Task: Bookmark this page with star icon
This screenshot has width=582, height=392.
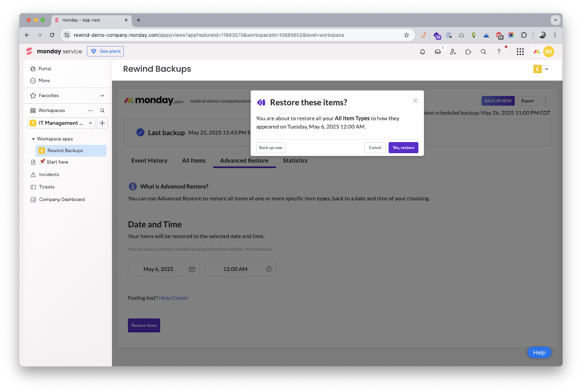Action: [406, 35]
